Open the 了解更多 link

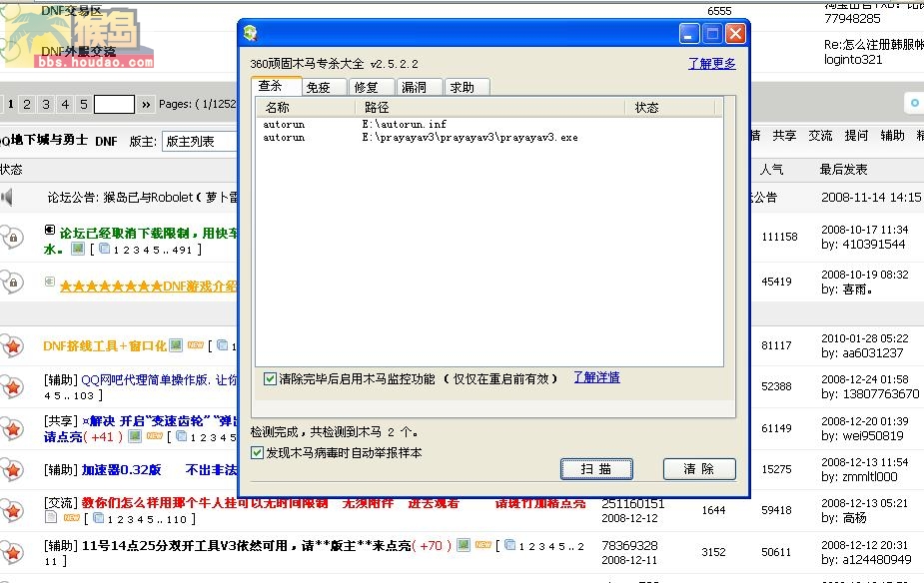(712, 64)
